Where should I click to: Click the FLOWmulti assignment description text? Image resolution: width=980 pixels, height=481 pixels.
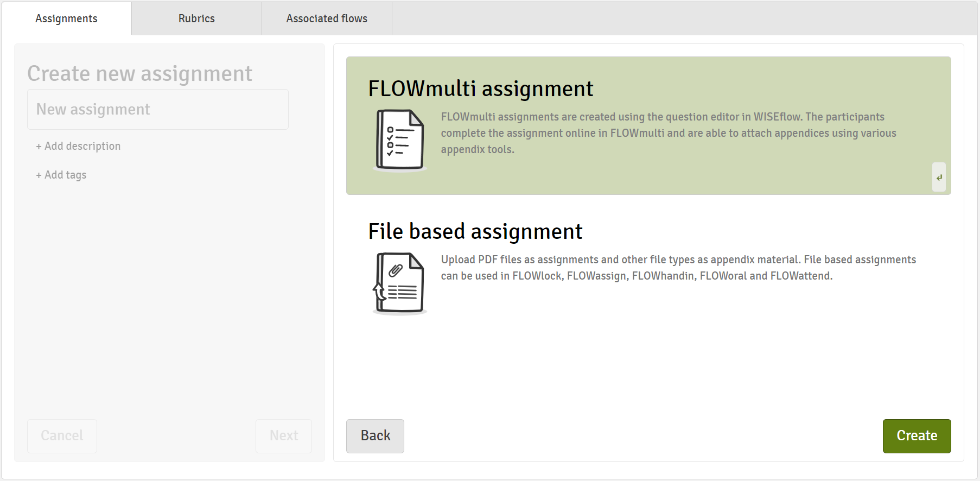click(x=669, y=133)
